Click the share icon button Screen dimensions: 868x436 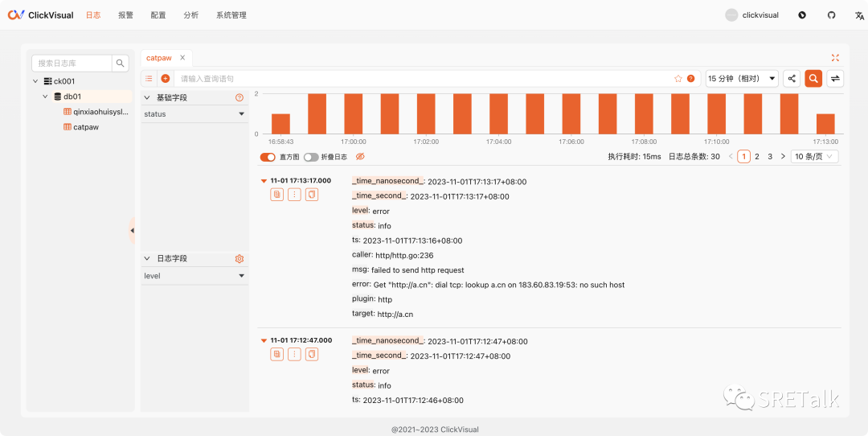792,79
